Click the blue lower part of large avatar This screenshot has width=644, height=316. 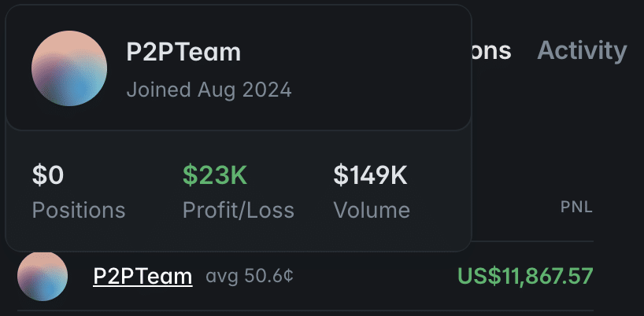[73, 94]
